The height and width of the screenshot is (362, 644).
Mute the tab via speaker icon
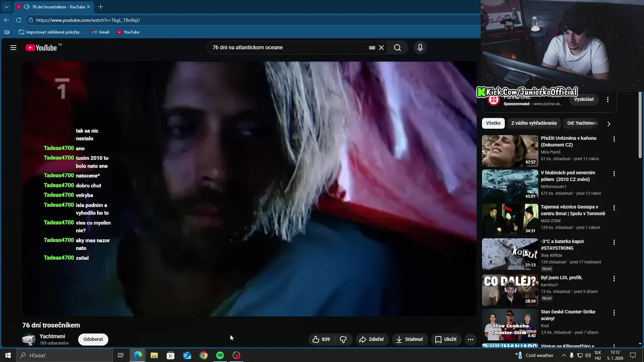pyautogui.click(x=26, y=7)
